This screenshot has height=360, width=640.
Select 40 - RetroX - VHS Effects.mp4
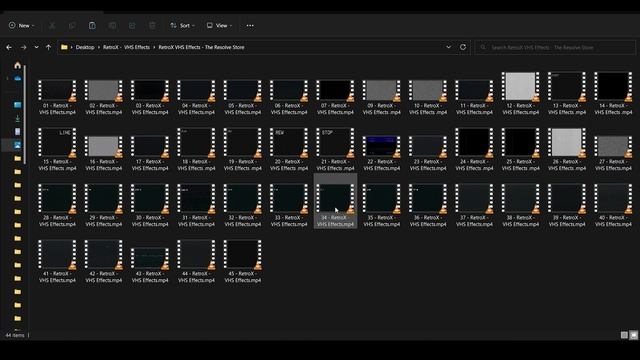[613, 205]
